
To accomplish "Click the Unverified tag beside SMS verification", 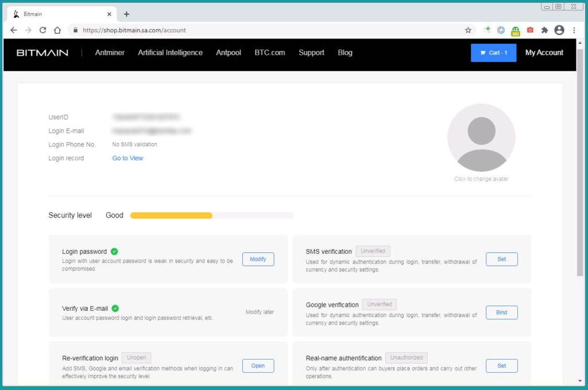I will tap(373, 251).
